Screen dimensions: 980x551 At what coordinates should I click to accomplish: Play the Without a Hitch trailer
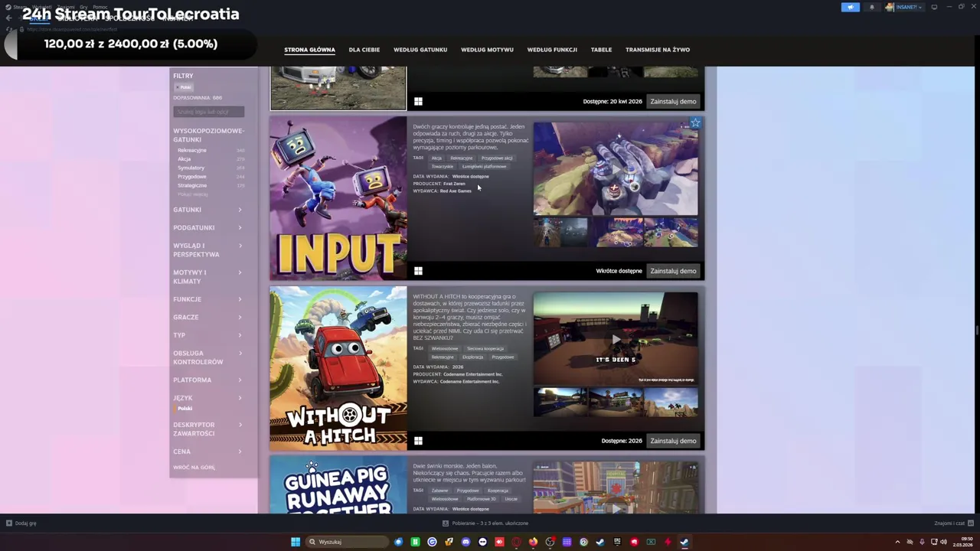pos(616,339)
